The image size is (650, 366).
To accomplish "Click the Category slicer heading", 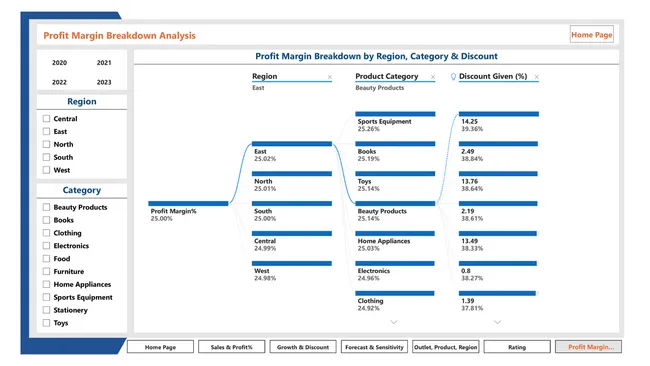I will tap(82, 190).
